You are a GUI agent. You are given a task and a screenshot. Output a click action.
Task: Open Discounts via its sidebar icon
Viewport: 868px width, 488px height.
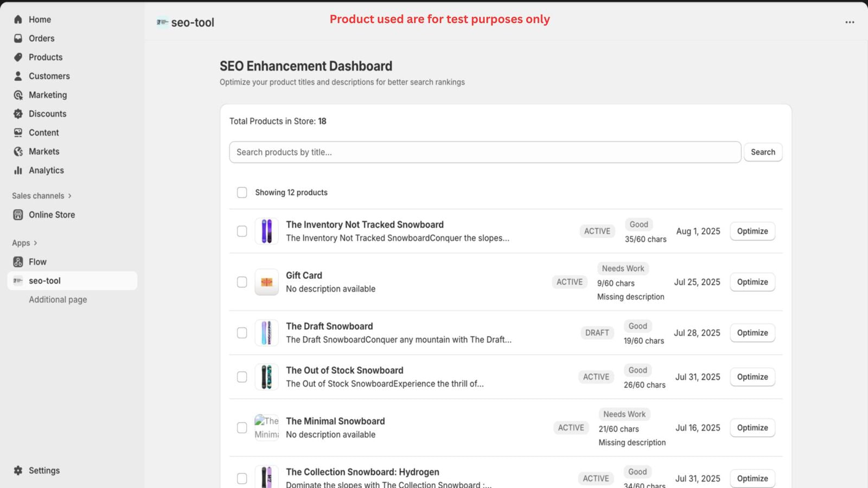18,113
